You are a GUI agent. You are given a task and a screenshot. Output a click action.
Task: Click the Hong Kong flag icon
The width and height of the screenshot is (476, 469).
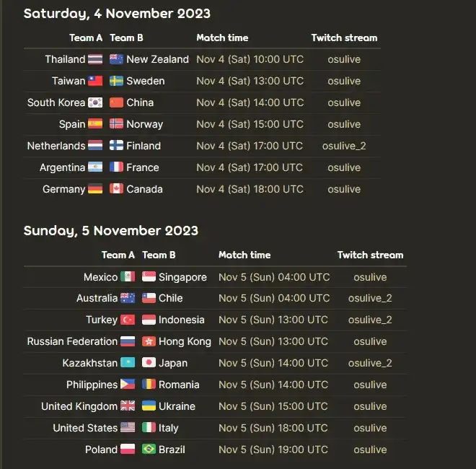pyautogui.click(x=149, y=341)
